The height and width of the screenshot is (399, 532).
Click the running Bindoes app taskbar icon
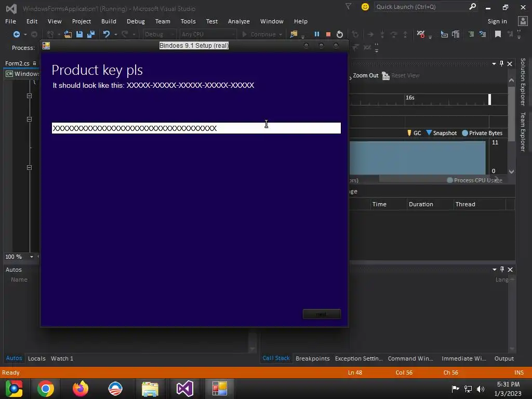click(x=220, y=389)
